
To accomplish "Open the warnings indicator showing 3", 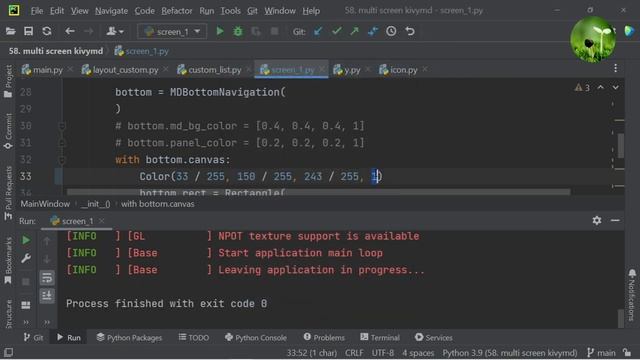I will pyautogui.click(x=582, y=88).
